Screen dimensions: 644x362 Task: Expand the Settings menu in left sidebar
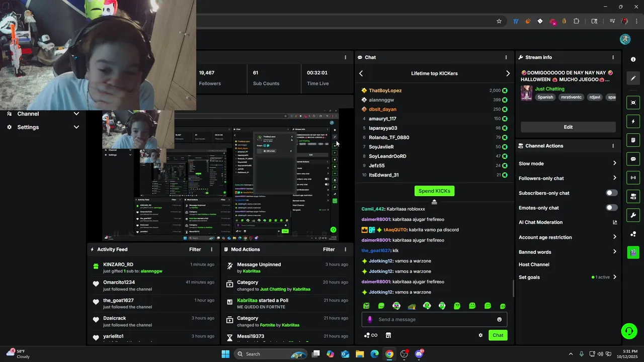click(x=76, y=127)
